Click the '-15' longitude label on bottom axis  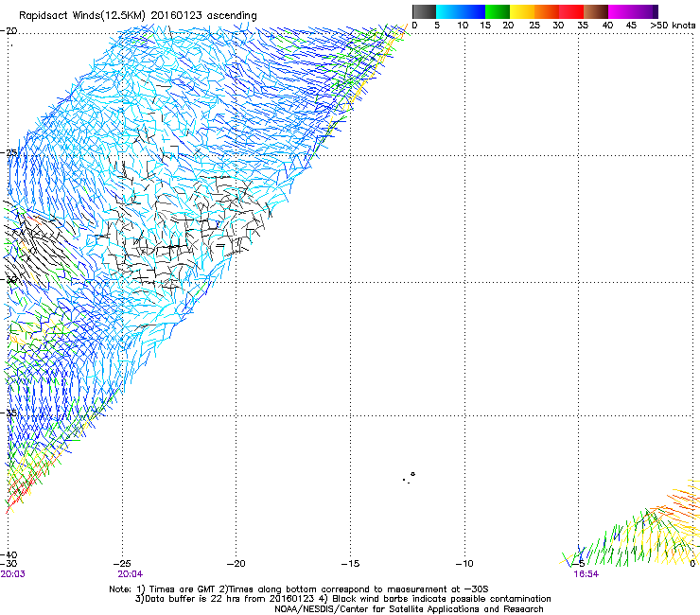[x=350, y=564]
